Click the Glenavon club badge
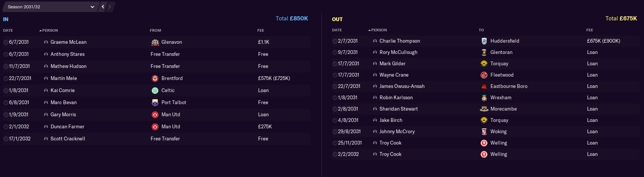This screenshot has height=177, width=644. point(155,42)
